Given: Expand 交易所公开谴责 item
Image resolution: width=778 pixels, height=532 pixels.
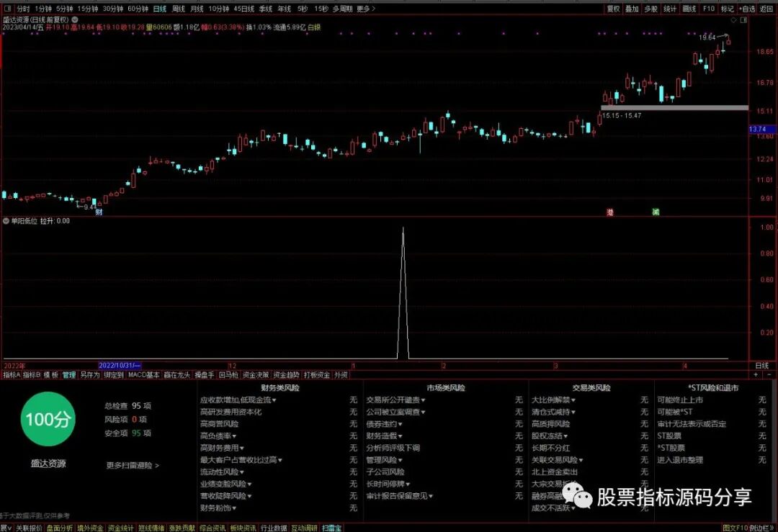Looking at the screenshot, I should click(396, 400).
